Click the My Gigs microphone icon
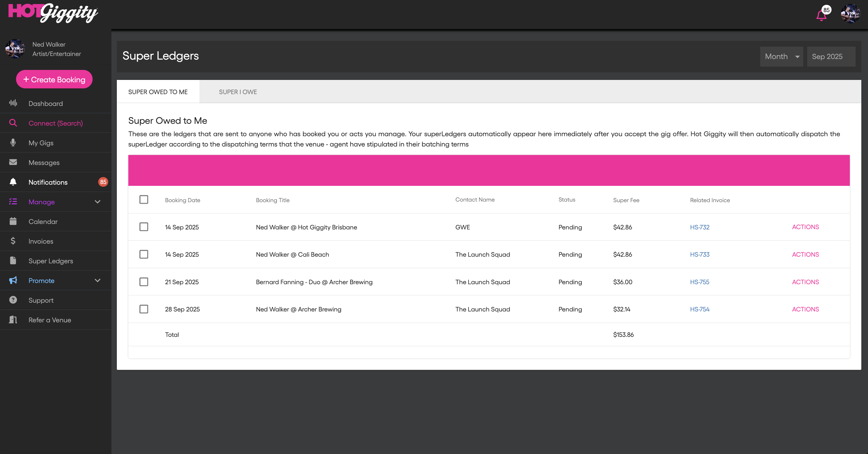 click(x=13, y=143)
